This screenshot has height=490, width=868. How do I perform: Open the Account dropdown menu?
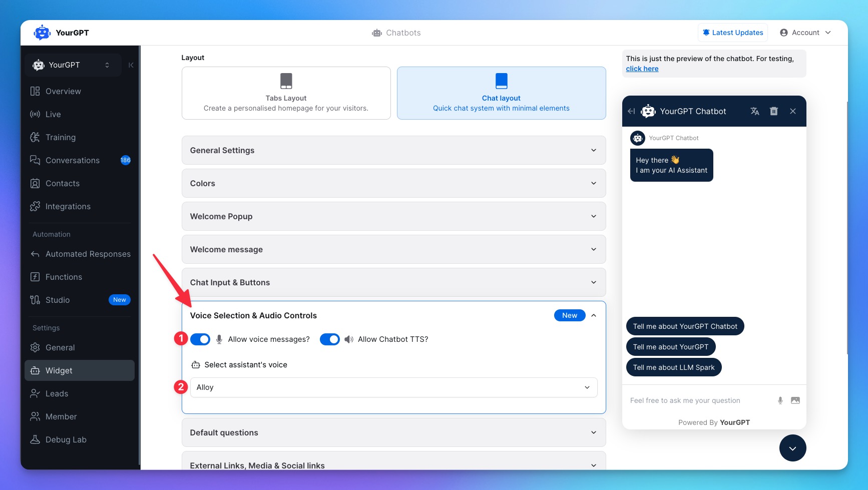pyautogui.click(x=805, y=33)
